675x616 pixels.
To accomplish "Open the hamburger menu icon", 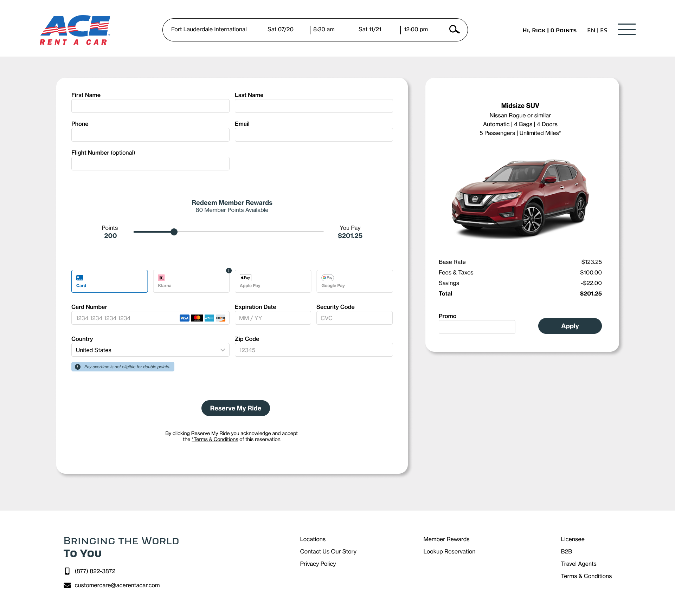I will [x=626, y=30].
